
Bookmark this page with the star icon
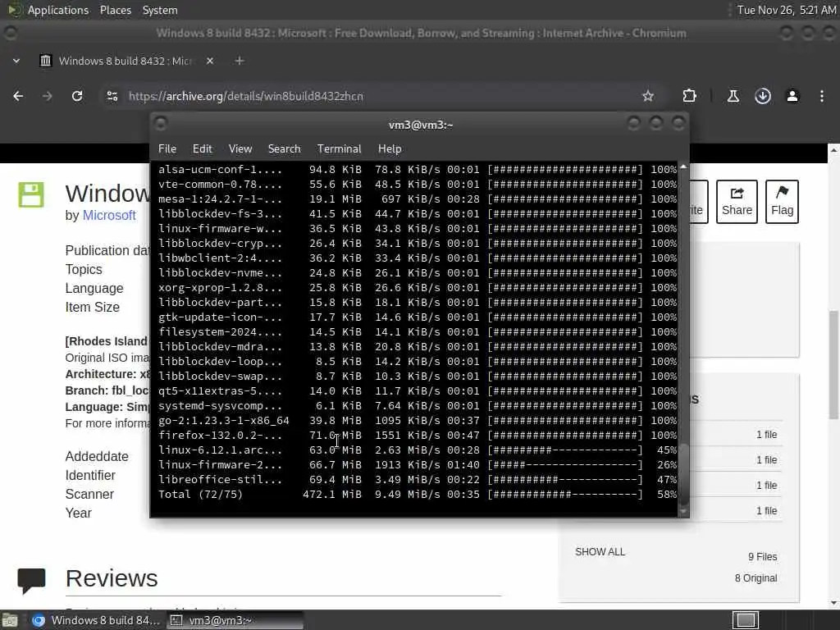click(x=648, y=96)
